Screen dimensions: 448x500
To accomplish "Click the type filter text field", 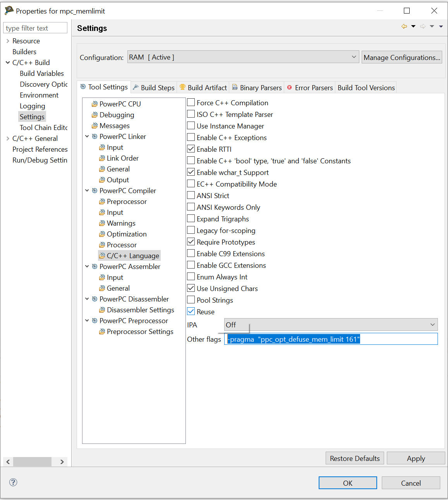I will 35,27.
